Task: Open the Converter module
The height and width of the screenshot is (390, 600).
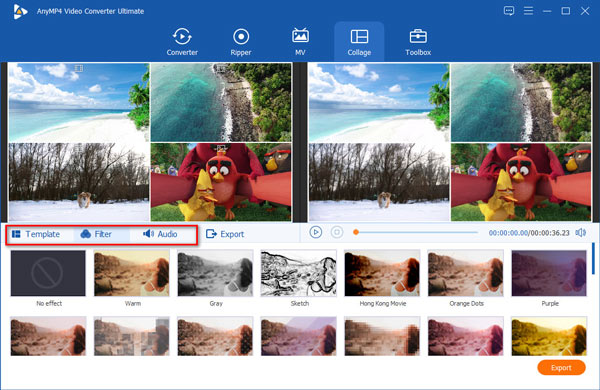Action: (x=182, y=42)
